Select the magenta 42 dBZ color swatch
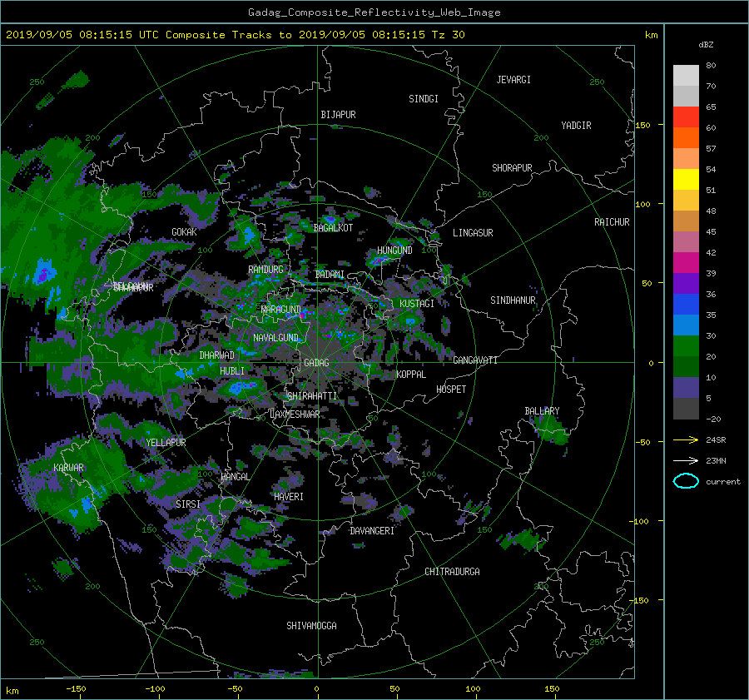The image size is (749, 700). coord(686,262)
